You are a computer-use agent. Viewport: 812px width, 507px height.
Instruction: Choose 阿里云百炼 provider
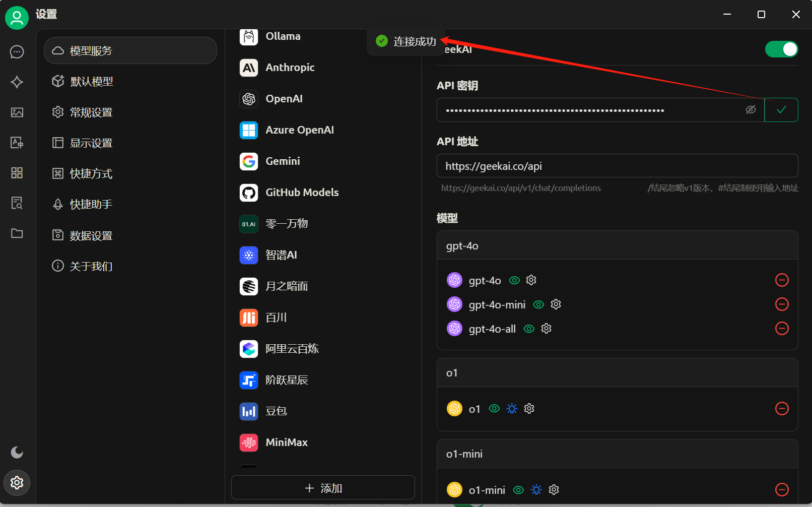323,349
